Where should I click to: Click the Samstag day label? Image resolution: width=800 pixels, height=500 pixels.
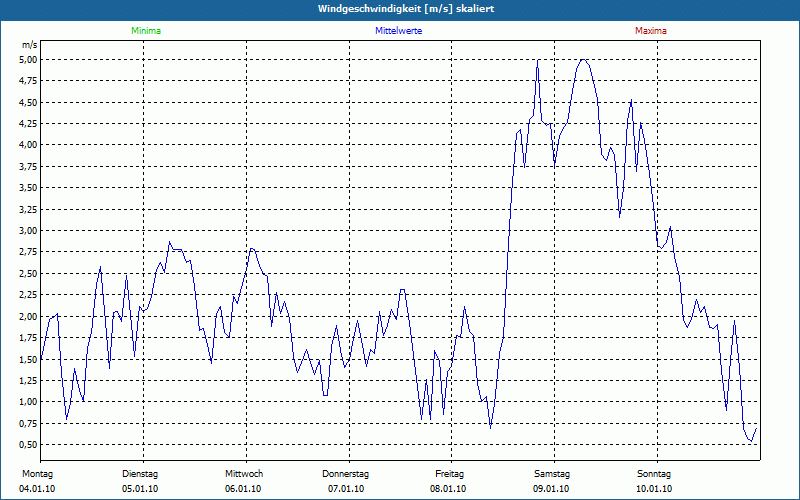click(x=552, y=474)
